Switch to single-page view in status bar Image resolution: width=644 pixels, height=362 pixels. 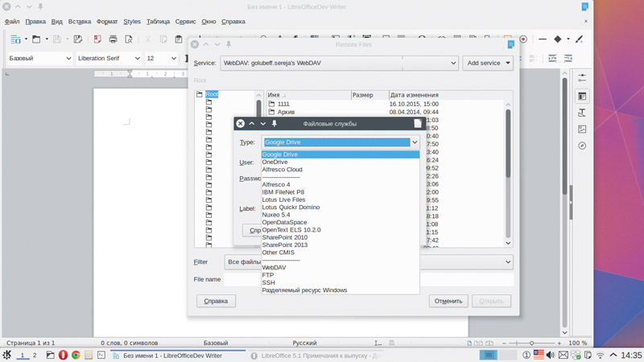tap(469, 343)
